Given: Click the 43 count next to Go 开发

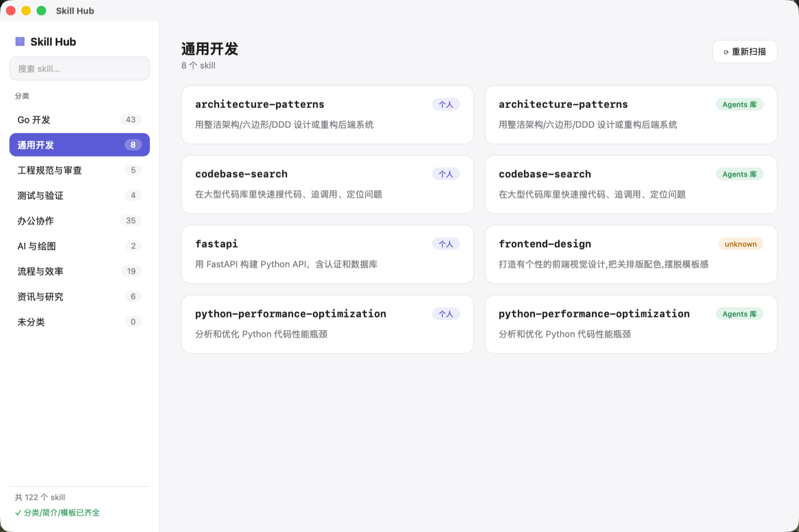Looking at the screenshot, I should pyautogui.click(x=131, y=120).
